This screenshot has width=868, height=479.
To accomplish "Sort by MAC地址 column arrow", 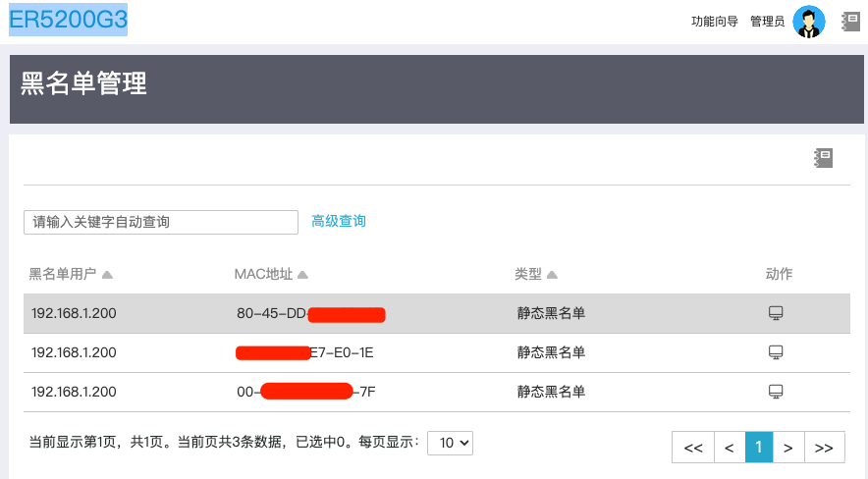I will tap(303, 274).
